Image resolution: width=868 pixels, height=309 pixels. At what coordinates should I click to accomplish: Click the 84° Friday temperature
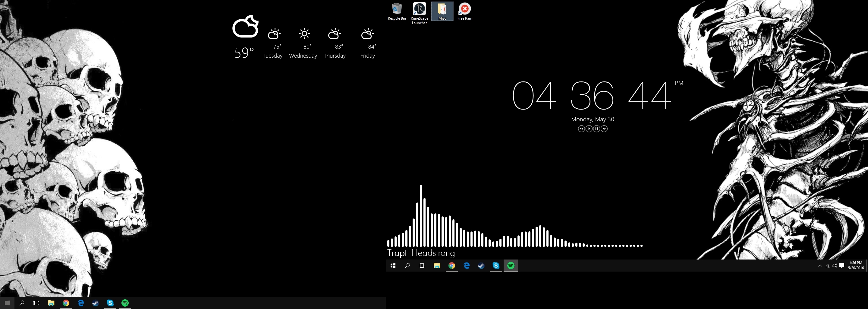(x=372, y=46)
